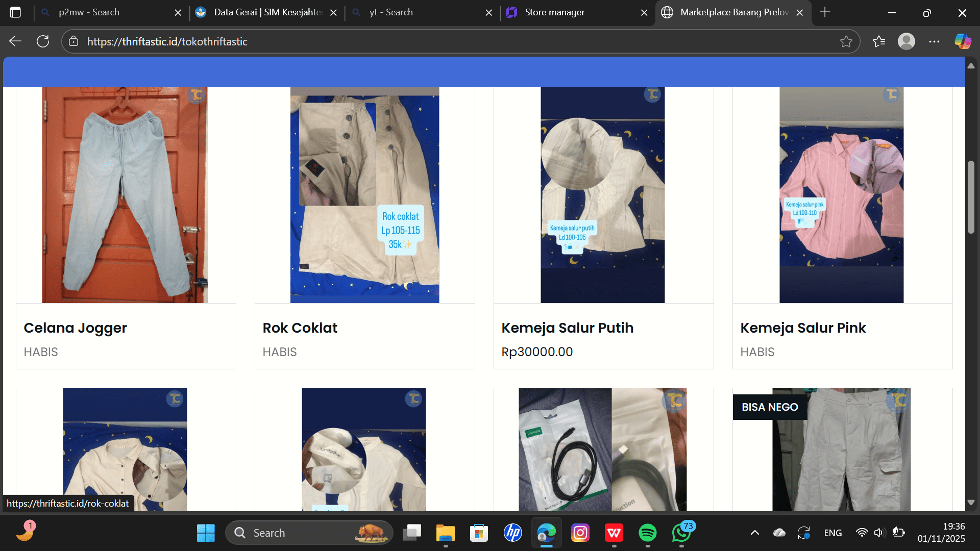The image size is (980, 551).
Task: Open the charging cable product photo
Action: pos(603,449)
